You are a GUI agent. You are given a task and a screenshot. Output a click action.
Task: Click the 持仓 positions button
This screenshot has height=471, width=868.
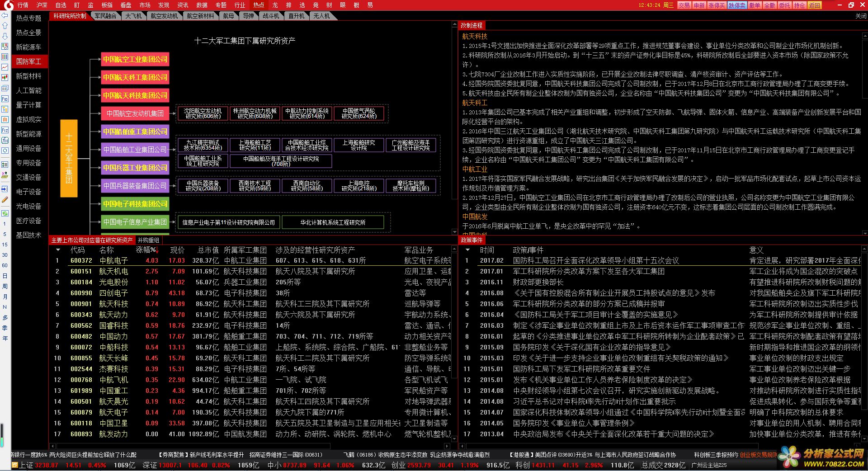tap(799, 5)
